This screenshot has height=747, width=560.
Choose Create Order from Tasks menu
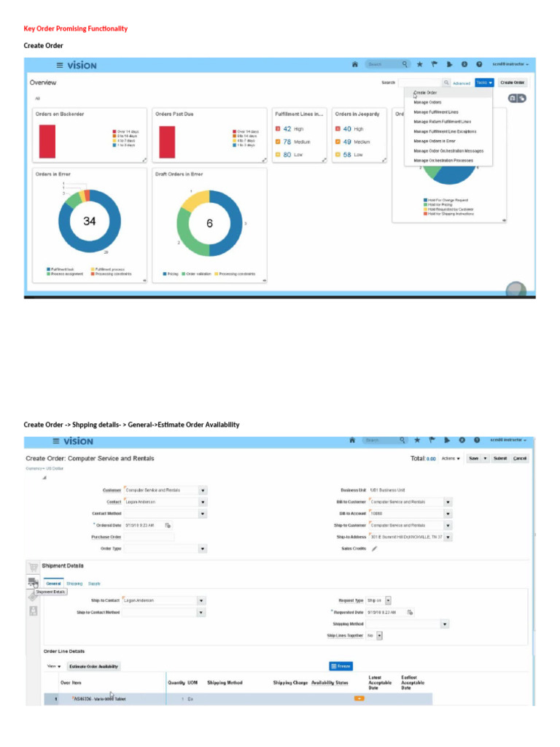point(425,93)
